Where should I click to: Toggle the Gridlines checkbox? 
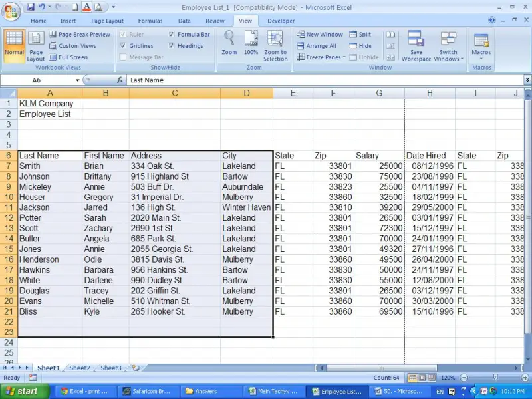pyautogui.click(x=123, y=45)
